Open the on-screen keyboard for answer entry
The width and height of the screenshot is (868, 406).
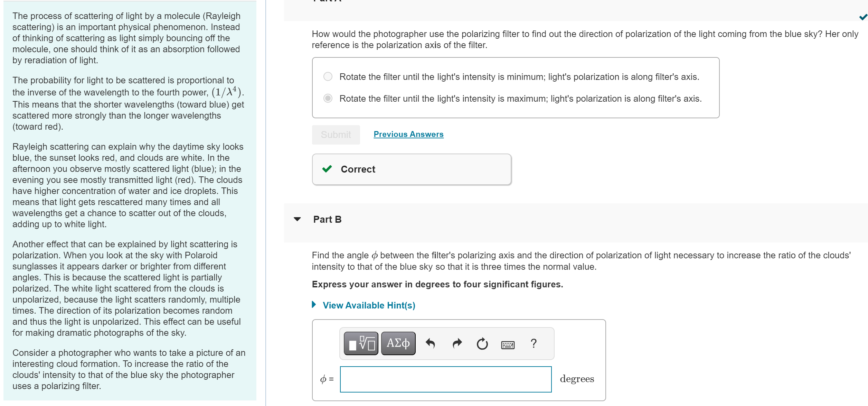point(508,344)
